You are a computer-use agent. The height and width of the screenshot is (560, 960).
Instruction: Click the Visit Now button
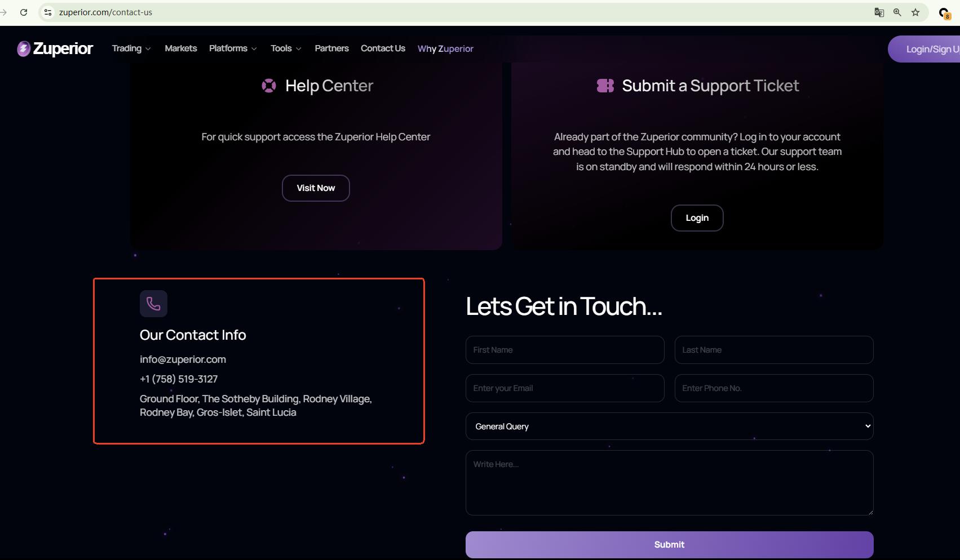316,188
